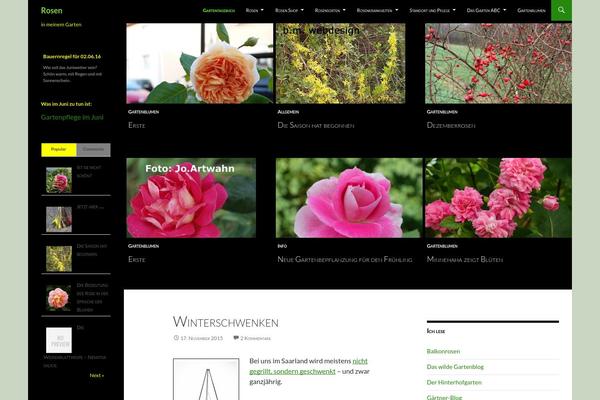Click the 'Ich lese' widget heading
The height and width of the screenshot is (400, 600).
(436, 331)
